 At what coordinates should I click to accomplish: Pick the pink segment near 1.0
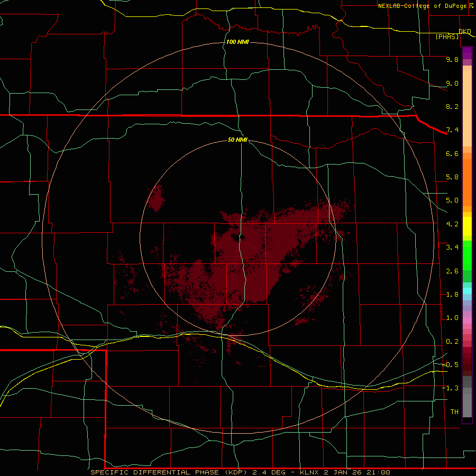pos(467,321)
